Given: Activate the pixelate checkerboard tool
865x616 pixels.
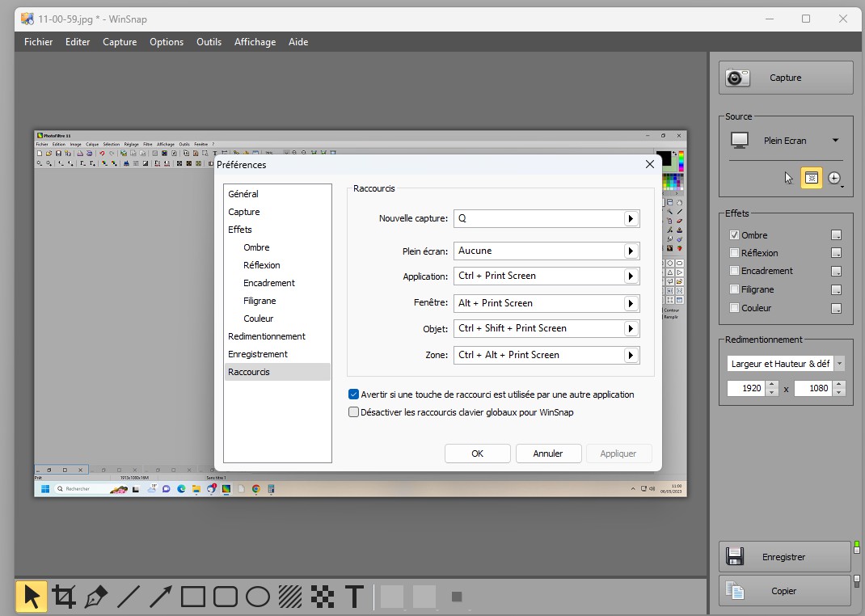Looking at the screenshot, I should pyautogui.click(x=323, y=597).
